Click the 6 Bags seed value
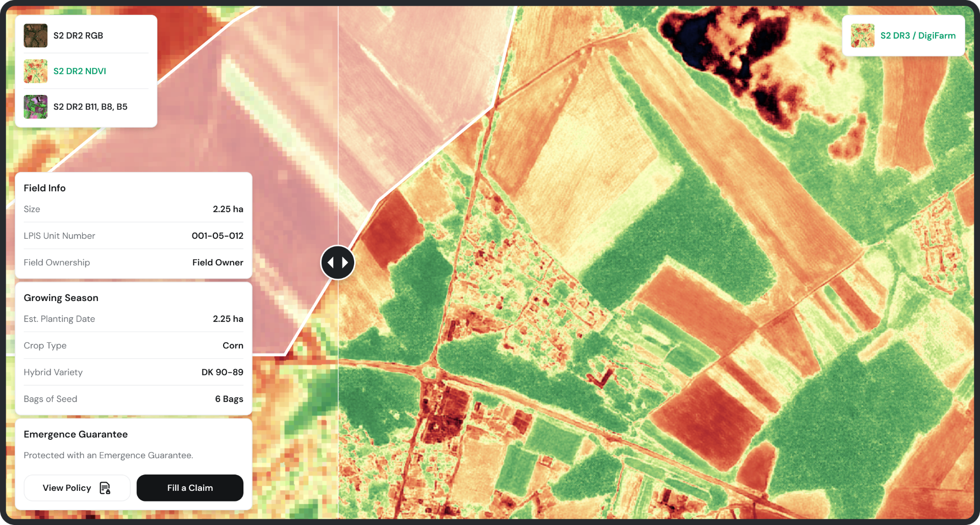 click(229, 399)
